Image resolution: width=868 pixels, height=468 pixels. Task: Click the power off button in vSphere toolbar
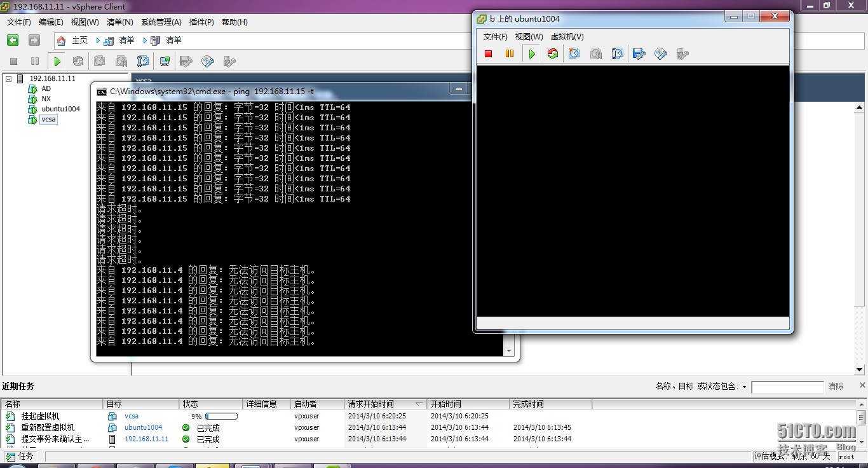tap(13, 61)
